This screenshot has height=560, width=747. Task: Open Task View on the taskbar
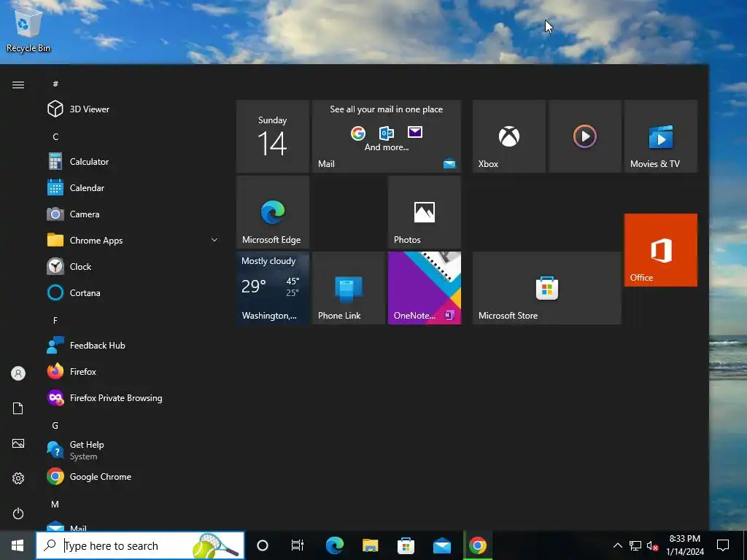[298, 545]
